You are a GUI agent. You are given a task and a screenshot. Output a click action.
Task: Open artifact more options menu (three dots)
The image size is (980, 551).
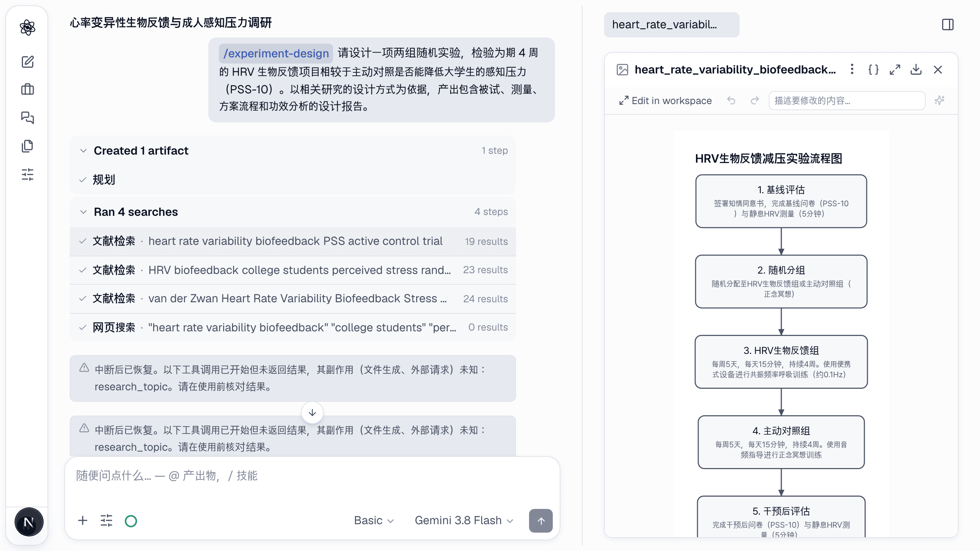(x=852, y=69)
